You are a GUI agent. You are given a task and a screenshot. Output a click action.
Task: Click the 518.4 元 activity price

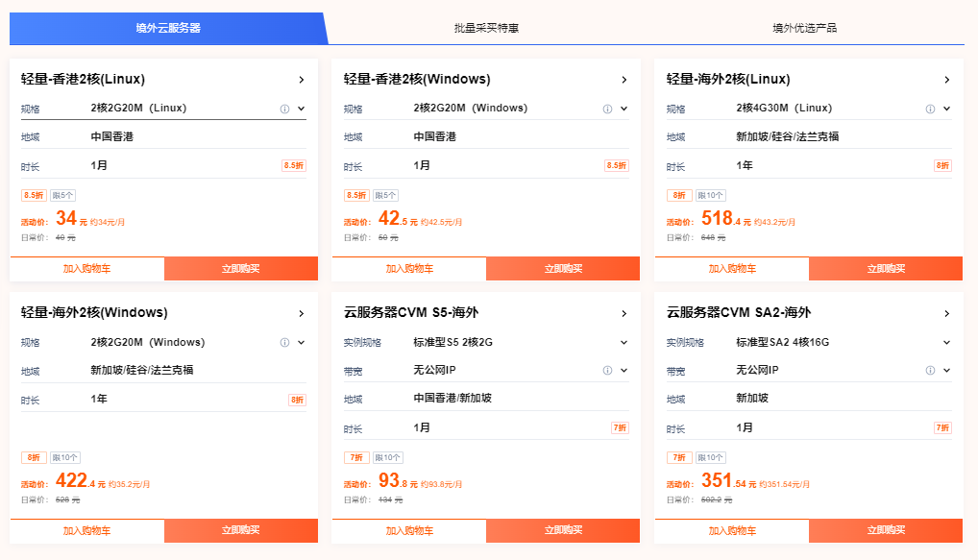click(x=726, y=218)
